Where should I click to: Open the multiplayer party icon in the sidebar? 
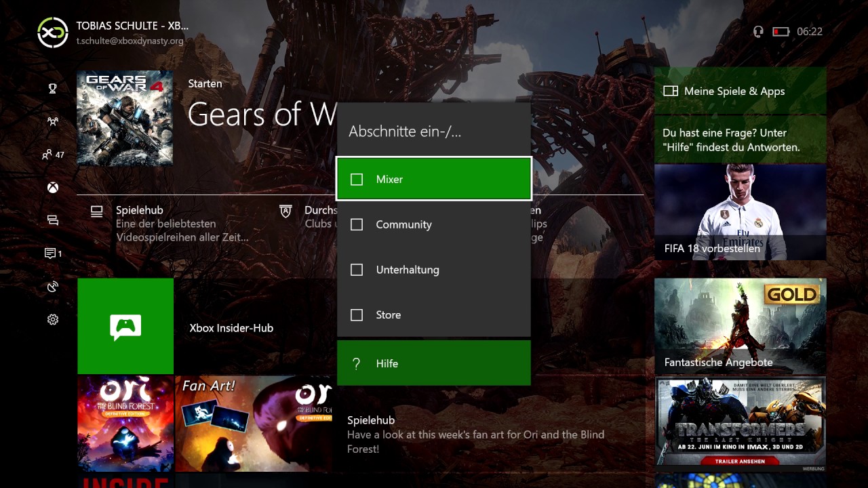coord(53,122)
